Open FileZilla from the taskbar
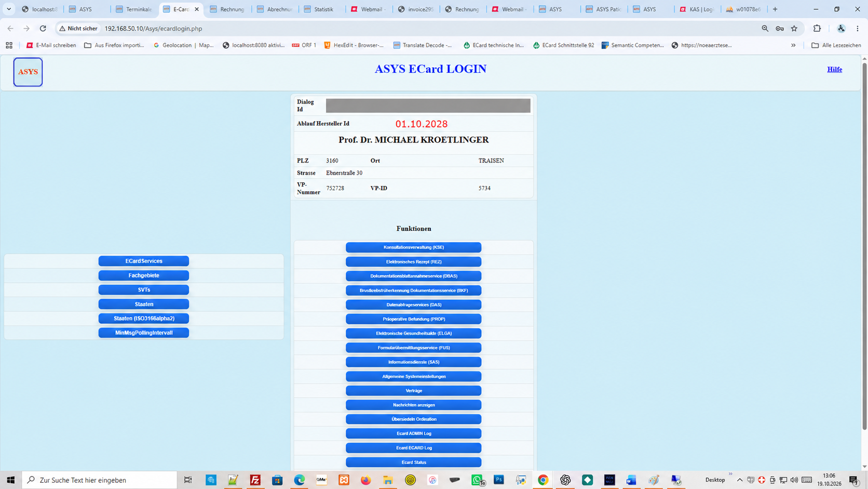Image resolution: width=868 pixels, height=489 pixels. pos(255,480)
